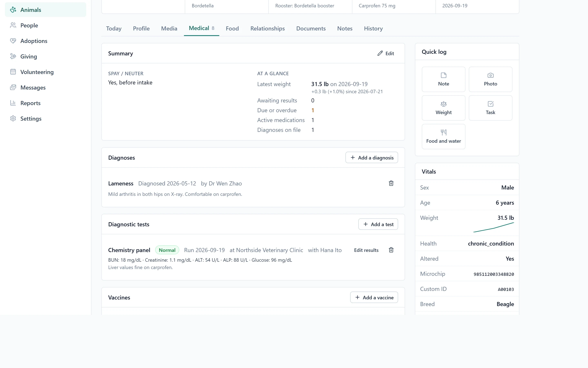Screen dimensions: 588x368
Task: Click Add a test
Action: tap(378, 224)
